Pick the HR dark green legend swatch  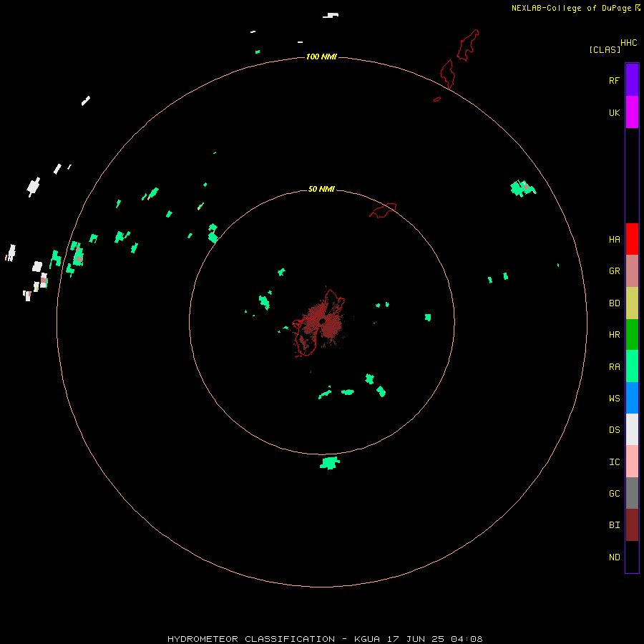tap(632, 335)
